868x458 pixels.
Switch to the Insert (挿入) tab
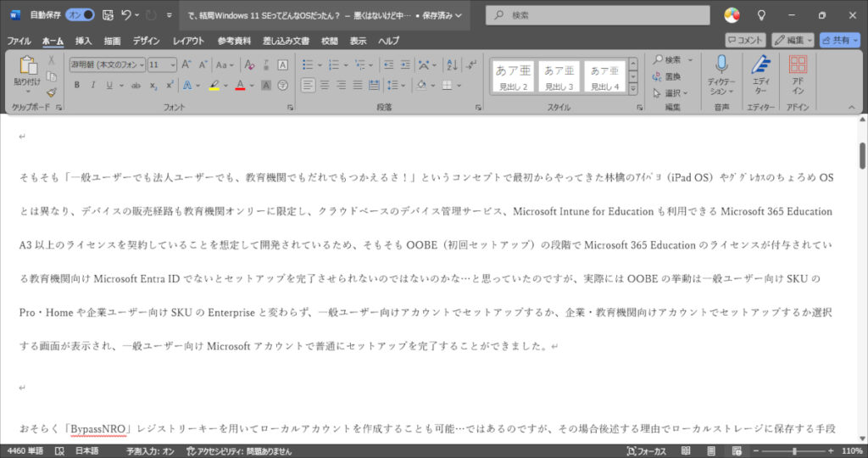pos(83,41)
